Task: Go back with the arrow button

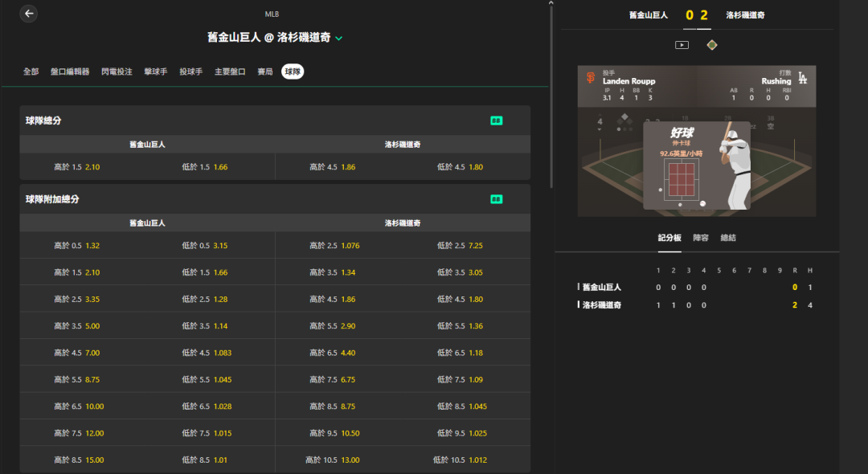Action: [x=29, y=14]
